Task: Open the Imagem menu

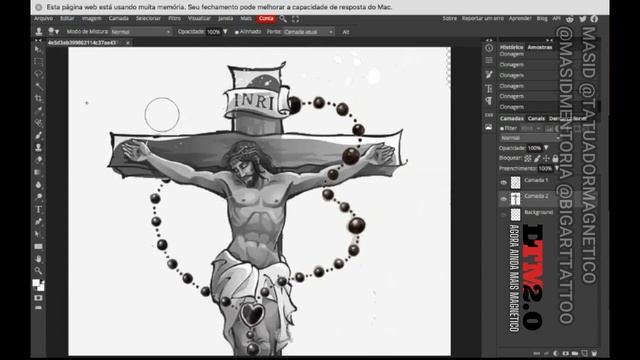Action: pyautogui.click(x=91, y=19)
